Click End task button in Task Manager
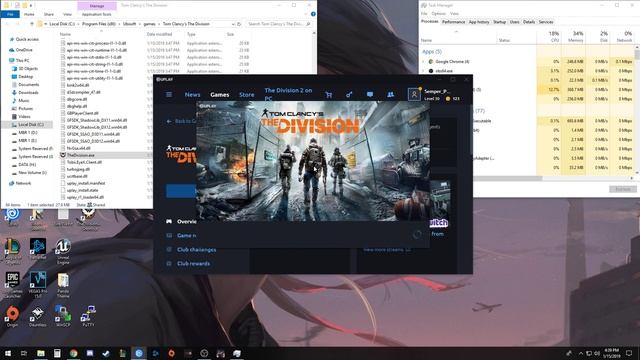Image resolution: width=640 pixels, height=360 pixels. pyautogui.click(x=623, y=189)
